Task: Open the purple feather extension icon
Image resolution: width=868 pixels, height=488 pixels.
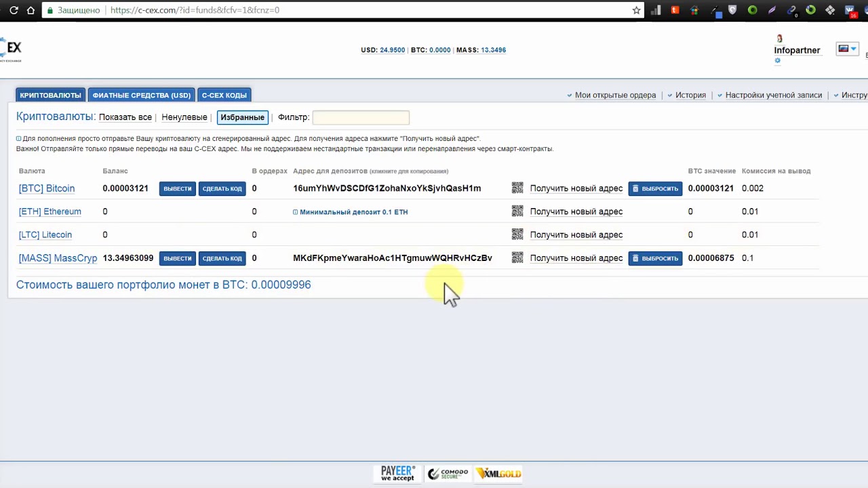Action: tap(772, 10)
